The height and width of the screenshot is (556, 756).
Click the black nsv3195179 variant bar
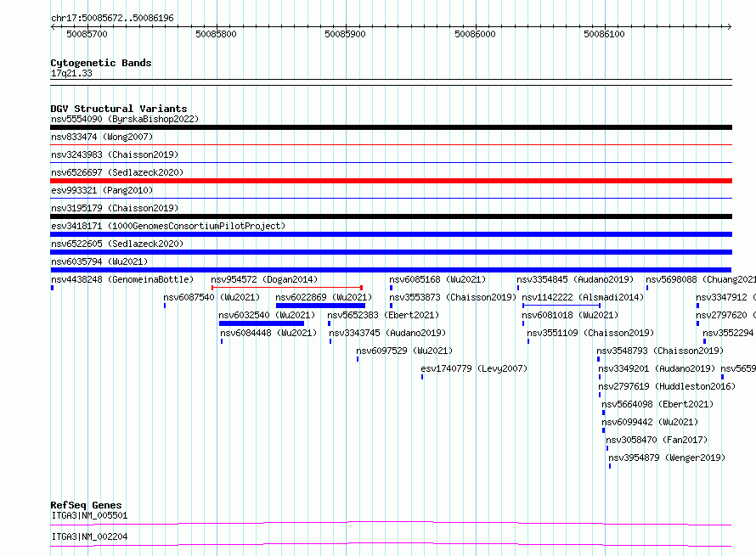click(x=391, y=216)
